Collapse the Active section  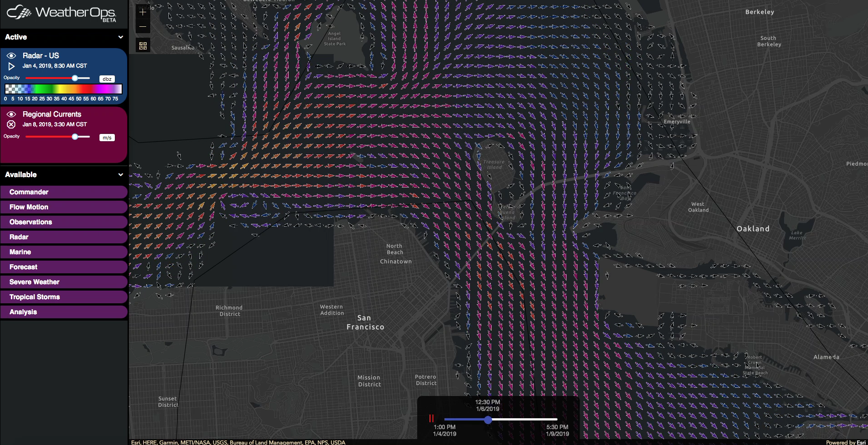tap(120, 37)
